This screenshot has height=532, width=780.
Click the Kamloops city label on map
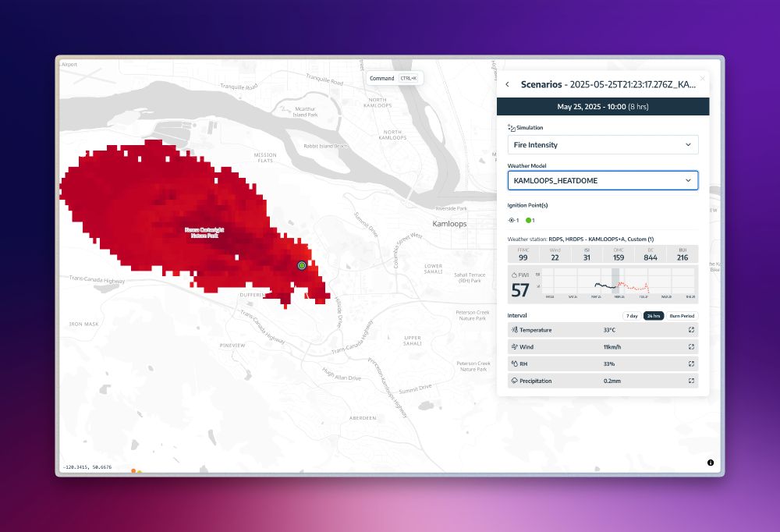click(450, 224)
